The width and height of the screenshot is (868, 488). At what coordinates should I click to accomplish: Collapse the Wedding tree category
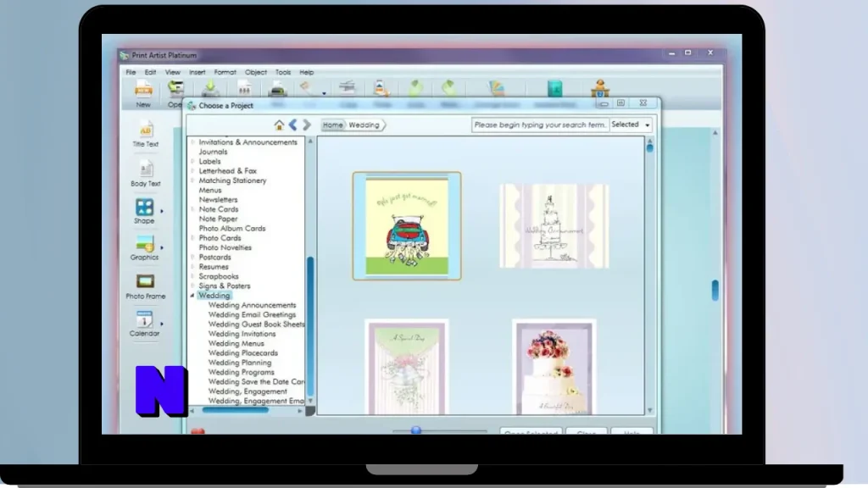click(x=192, y=296)
